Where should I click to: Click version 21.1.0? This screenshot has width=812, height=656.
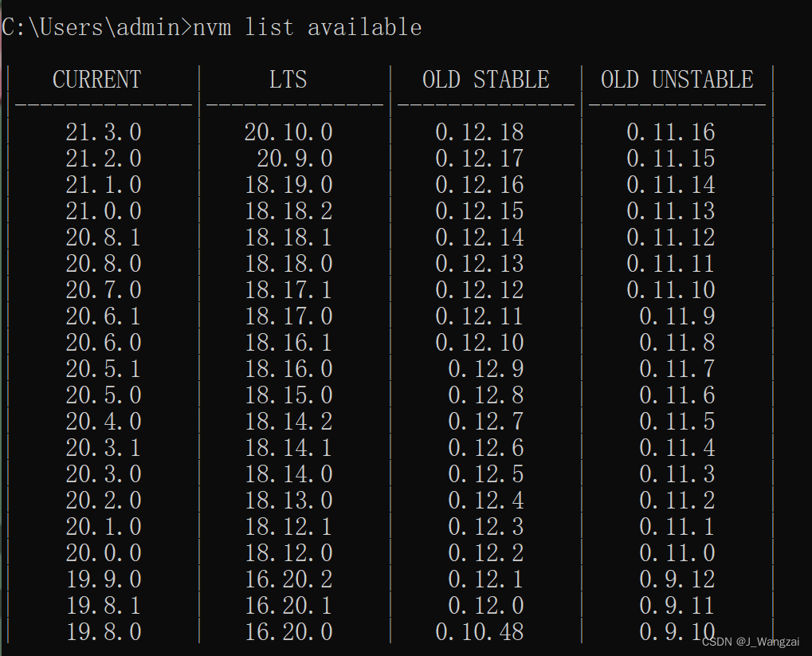coord(104,185)
